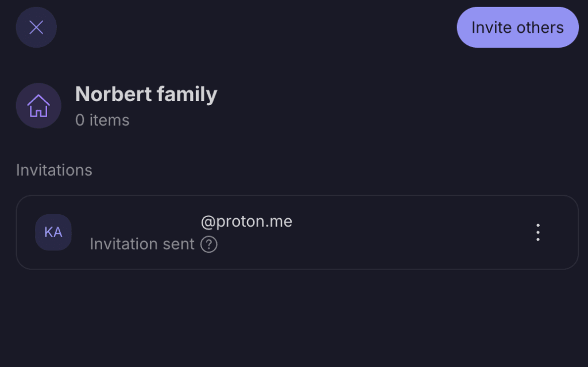588x367 pixels.
Task: Click the KA avatar badge
Action: [53, 232]
